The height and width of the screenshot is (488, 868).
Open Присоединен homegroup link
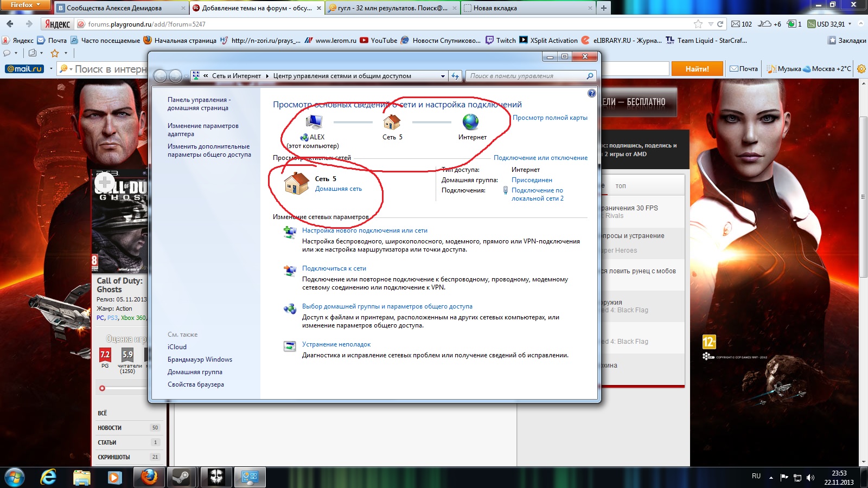click(532, 180)
